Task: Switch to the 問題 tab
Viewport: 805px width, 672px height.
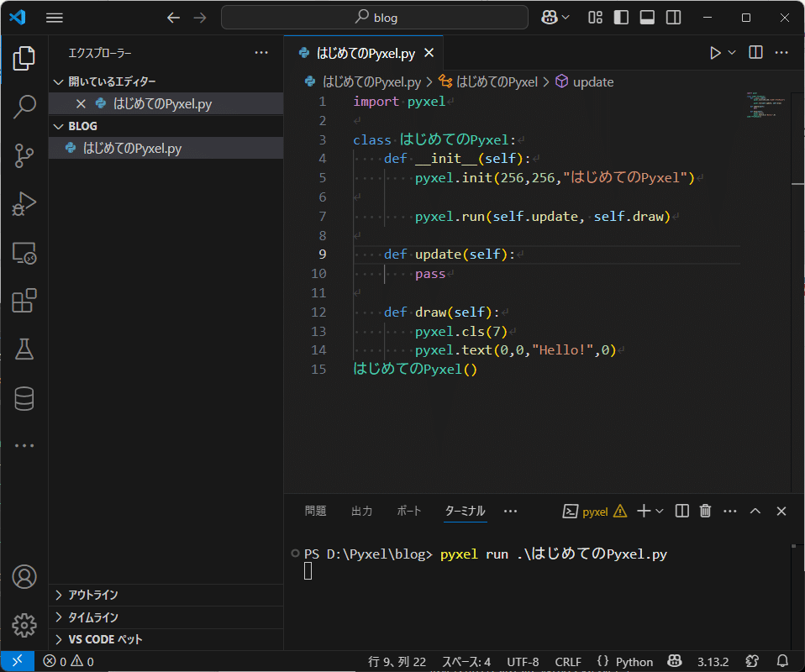Action: pyautogui.click(x=316, y=511)
